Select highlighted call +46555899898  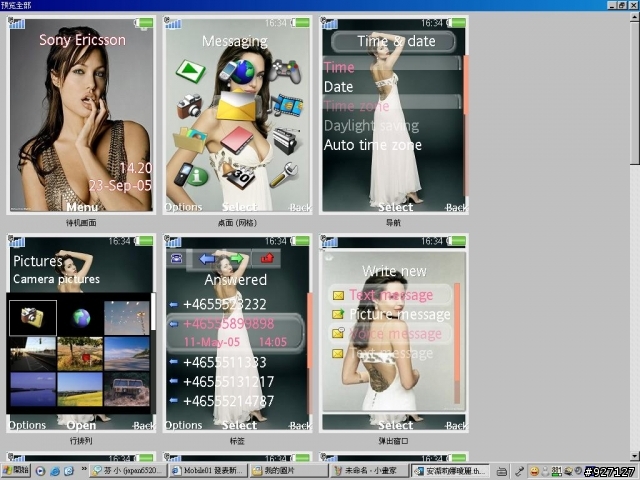236,333
